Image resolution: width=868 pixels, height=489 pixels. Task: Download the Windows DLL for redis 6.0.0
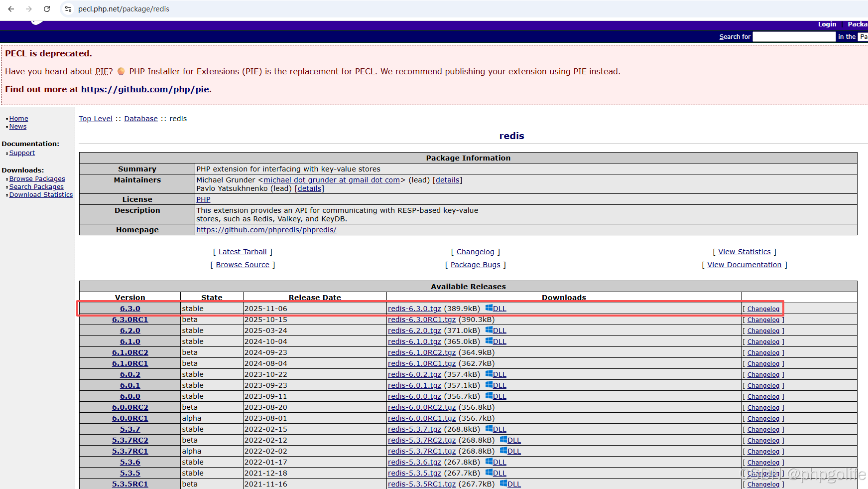tap(496, 396)
